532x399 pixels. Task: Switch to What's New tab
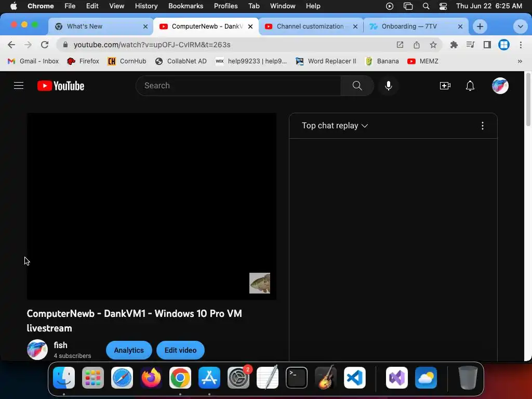pos(100,26)
